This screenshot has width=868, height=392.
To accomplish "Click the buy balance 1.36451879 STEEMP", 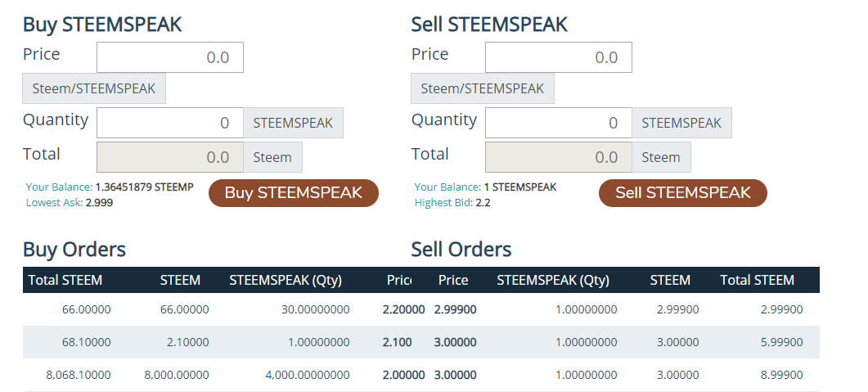I will [144, 187].
